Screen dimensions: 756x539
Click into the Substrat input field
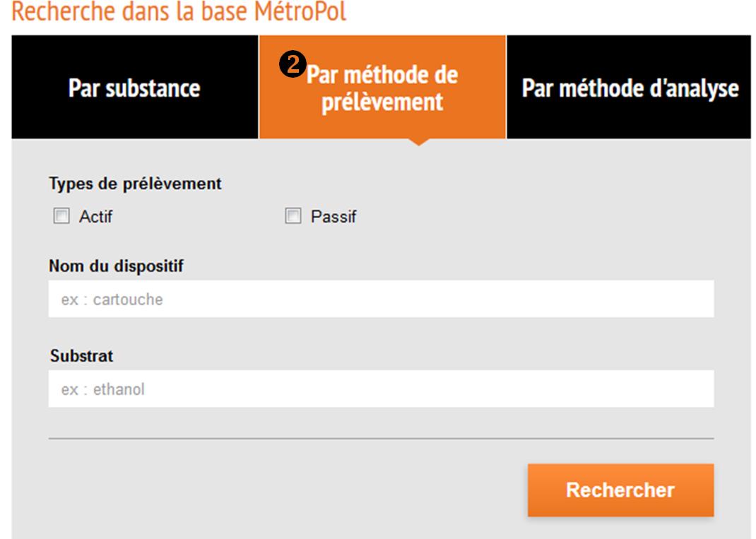pyautogui.click(x=381, y=389)
